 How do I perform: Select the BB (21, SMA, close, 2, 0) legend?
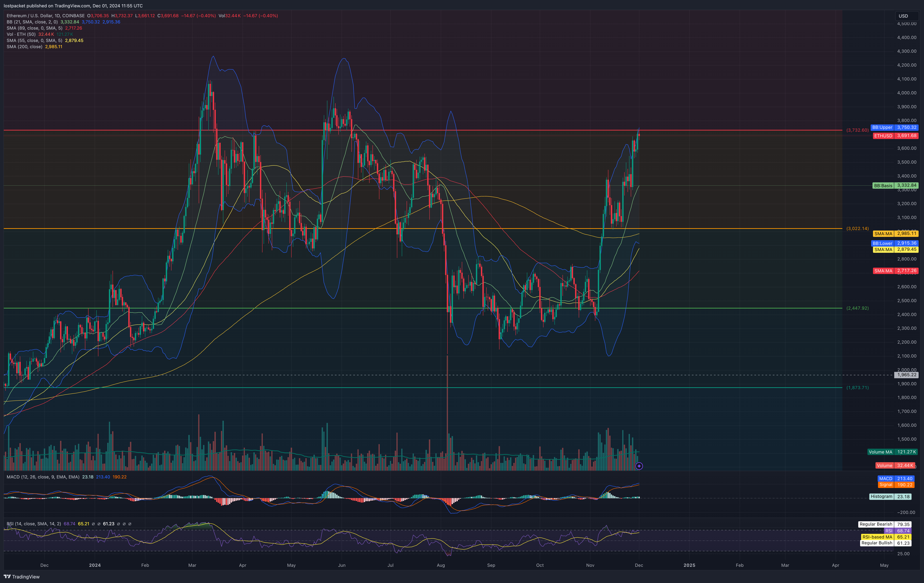coord(32,22)
